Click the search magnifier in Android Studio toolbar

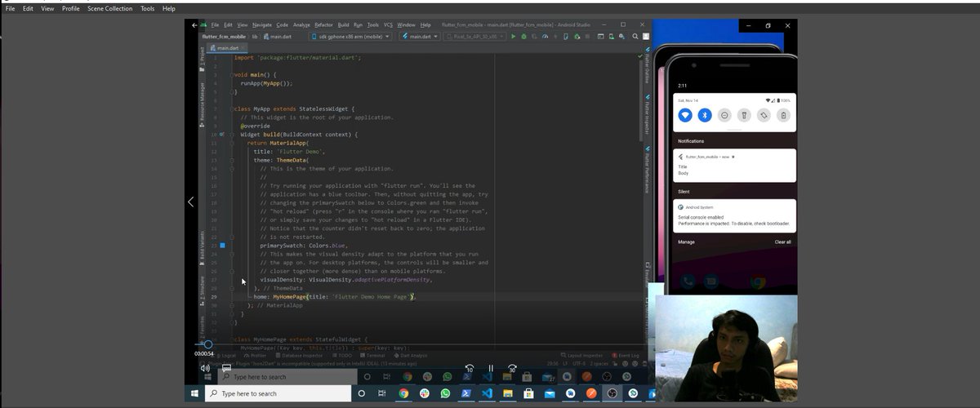tap(635, 37)
